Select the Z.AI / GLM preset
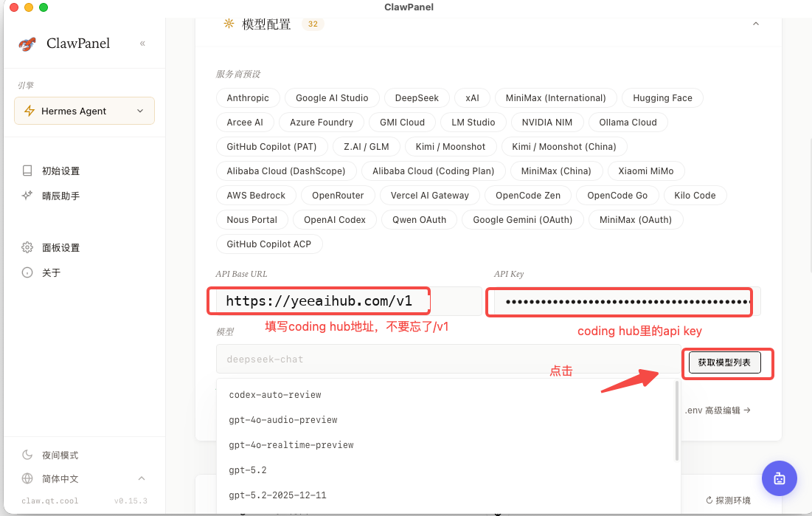The height and width of the screenshot is (516, 812). [x=367, y=147]
